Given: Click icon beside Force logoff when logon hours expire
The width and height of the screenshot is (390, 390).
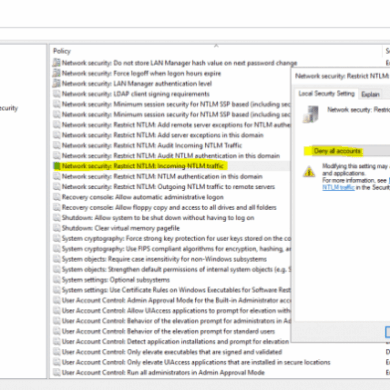Looking at the screenshot, I should click(57, 73).
